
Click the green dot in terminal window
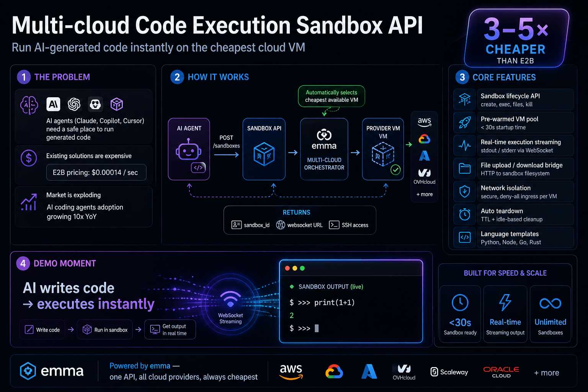(302, 268)
